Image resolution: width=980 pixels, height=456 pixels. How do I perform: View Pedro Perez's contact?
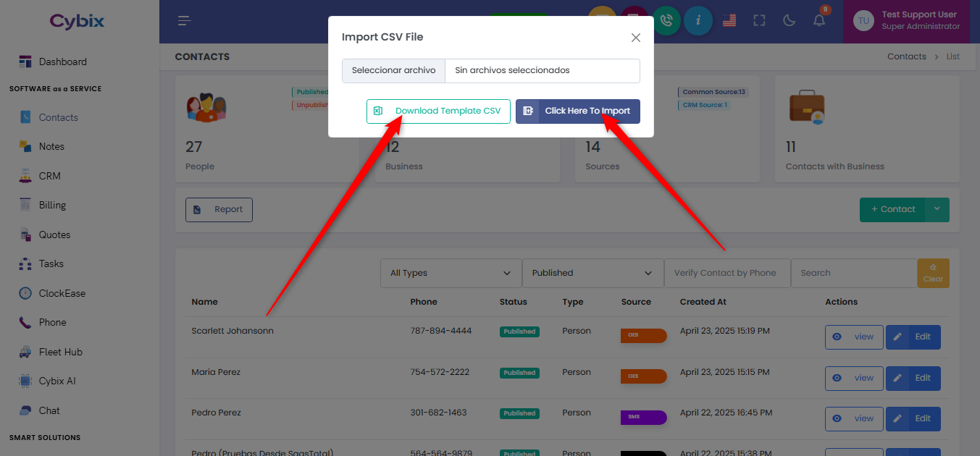[x=854, y=419]
